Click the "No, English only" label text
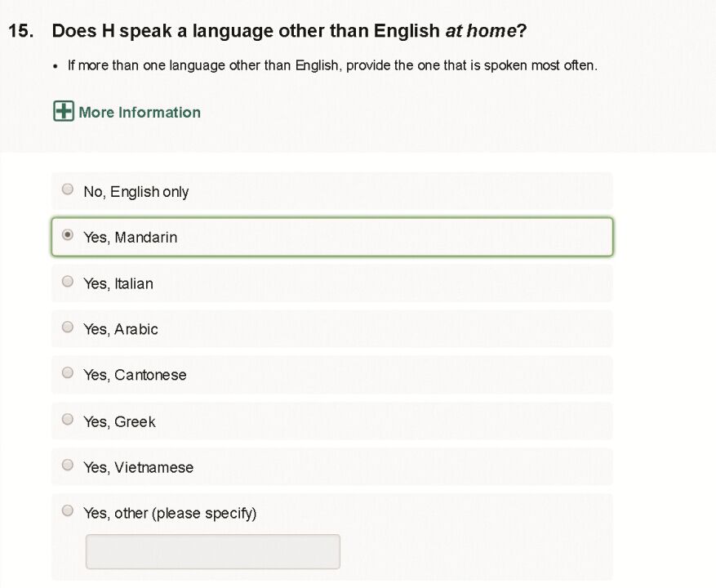Image resolution: width=716 pixels, height=588 pixels. tap(136, 192)
